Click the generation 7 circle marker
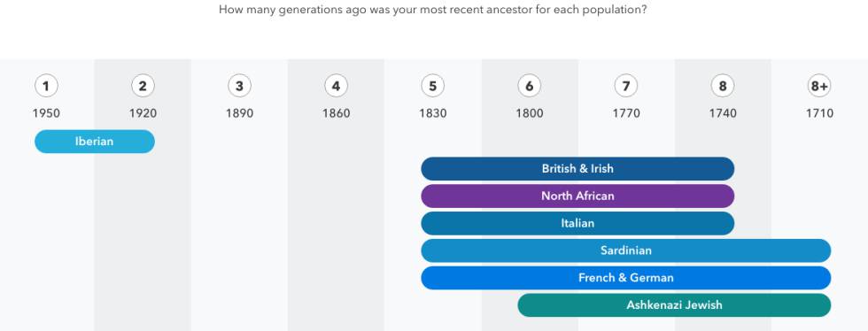Viewport: 868px width, 331px height. coord(626,86)
